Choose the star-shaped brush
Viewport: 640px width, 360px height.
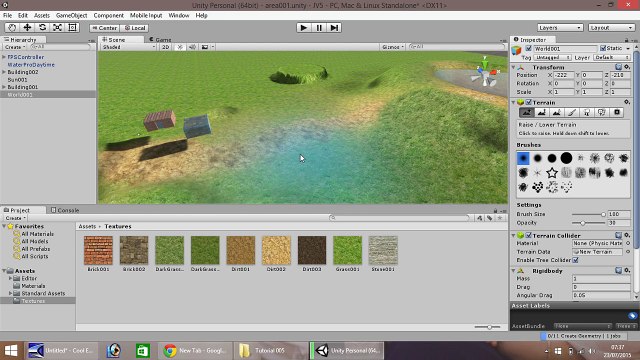tap(552, 173)
